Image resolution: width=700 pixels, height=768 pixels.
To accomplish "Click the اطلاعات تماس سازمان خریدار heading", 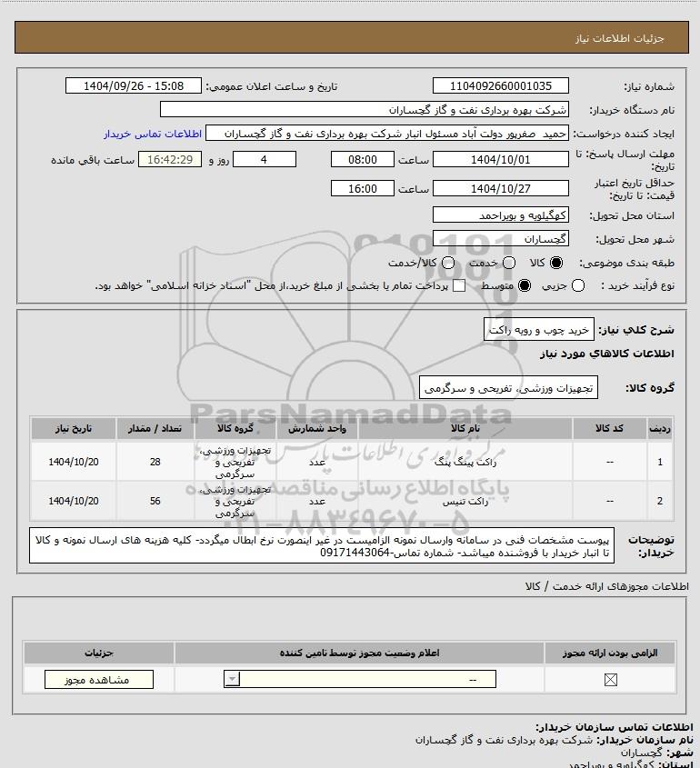I will click(615, 727).
